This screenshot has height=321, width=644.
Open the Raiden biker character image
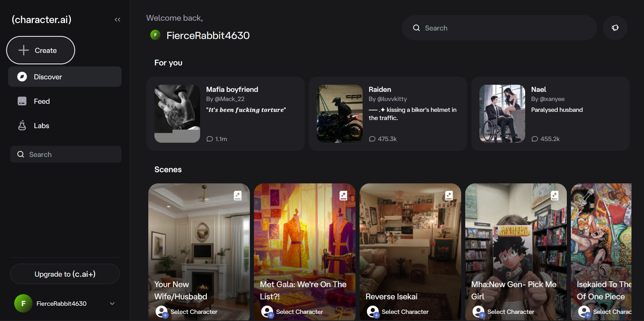340,114
